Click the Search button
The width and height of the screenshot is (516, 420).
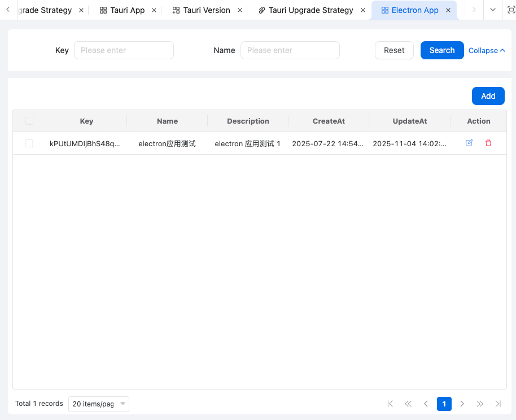[x=442, y=50]
